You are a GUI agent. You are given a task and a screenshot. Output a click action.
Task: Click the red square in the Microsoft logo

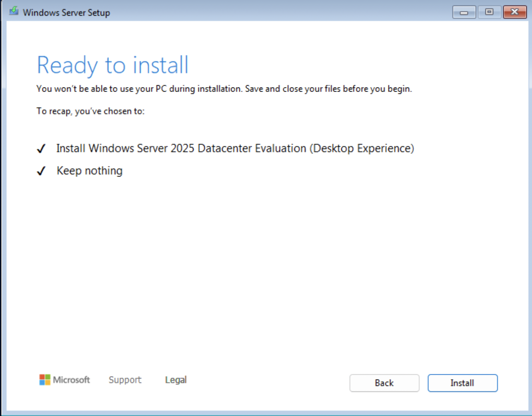(x=42, y=377)
